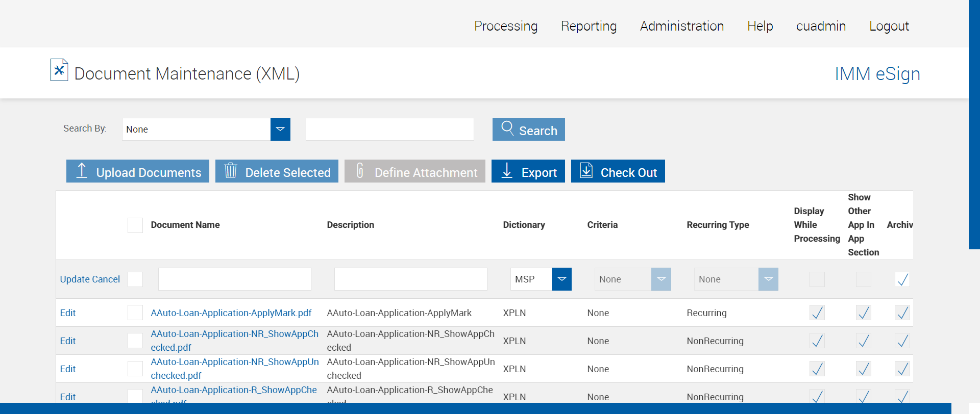
Task: Click the Check Out document icon
Action: point(586,171)
